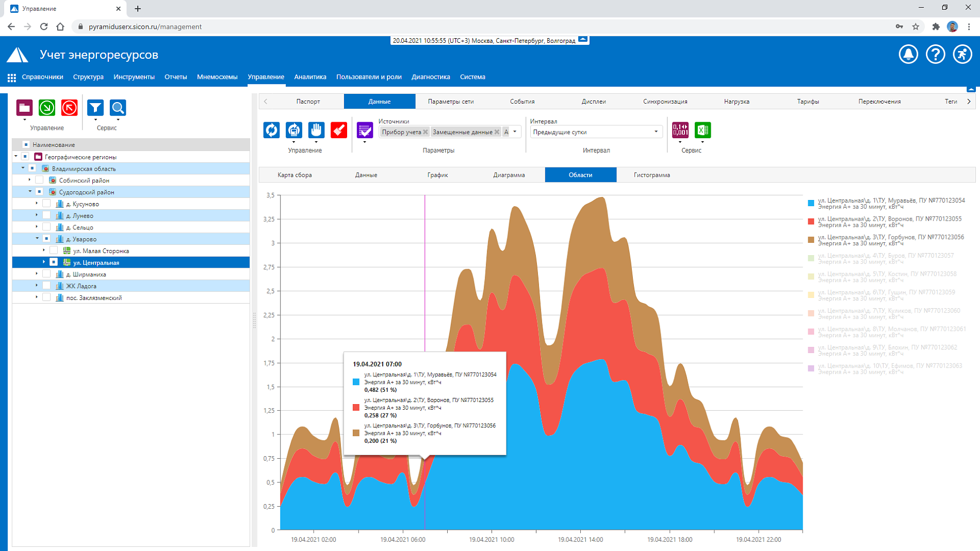Click the hand manual input icon
Image resolution: width=980 pixels, height=551 pixels.
click(x=316, y=130)
